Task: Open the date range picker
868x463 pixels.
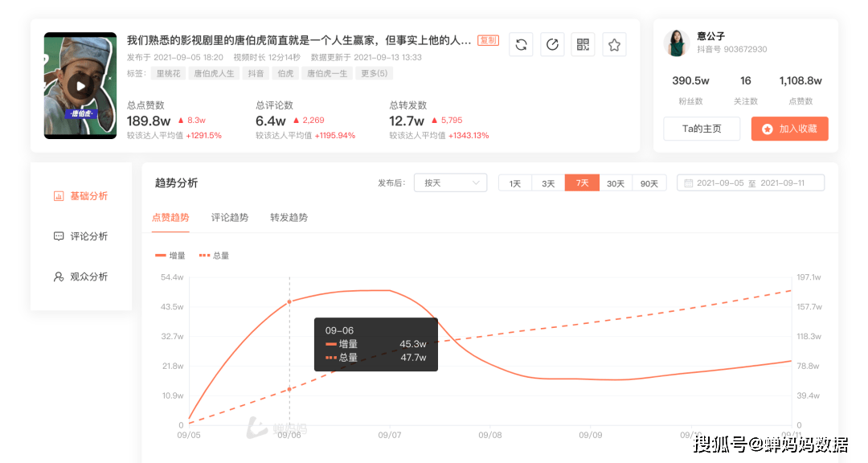Action: [x=751, y=183]
